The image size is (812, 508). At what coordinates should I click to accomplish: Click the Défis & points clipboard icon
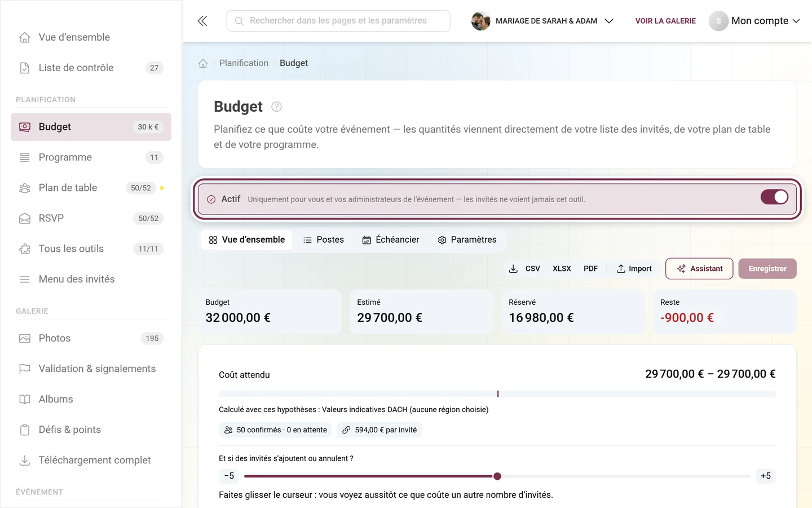25,430
